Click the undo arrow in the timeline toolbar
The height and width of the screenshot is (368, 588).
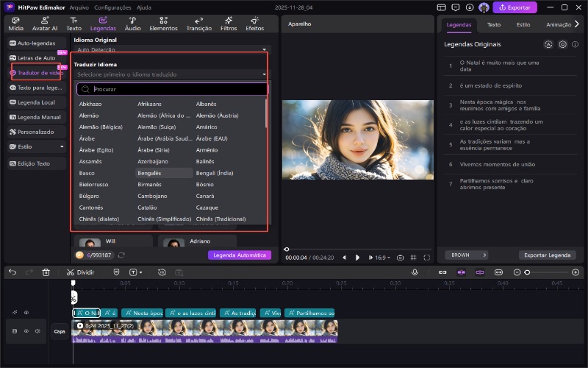(x=12, y=272)
